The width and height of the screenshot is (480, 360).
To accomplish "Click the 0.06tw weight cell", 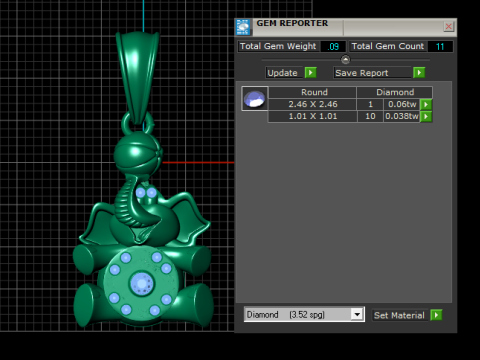I will tap(402, 104).
